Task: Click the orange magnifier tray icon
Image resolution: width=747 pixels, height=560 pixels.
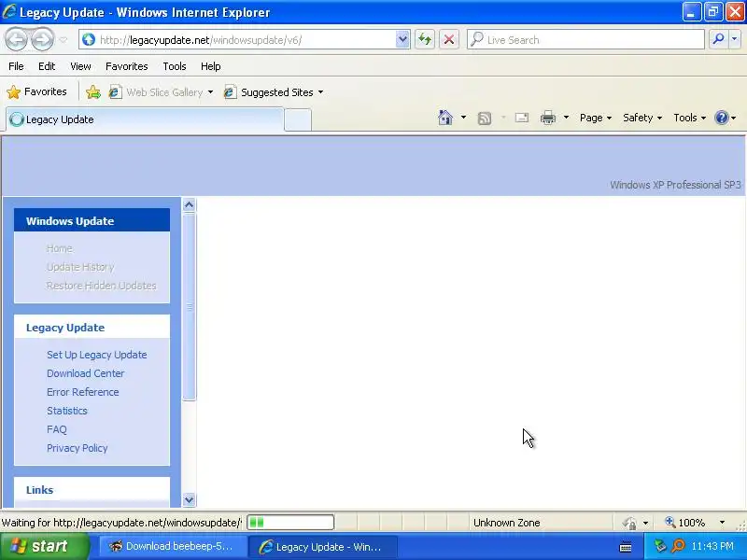Action: pyautogui.click(x=678, y=546)
